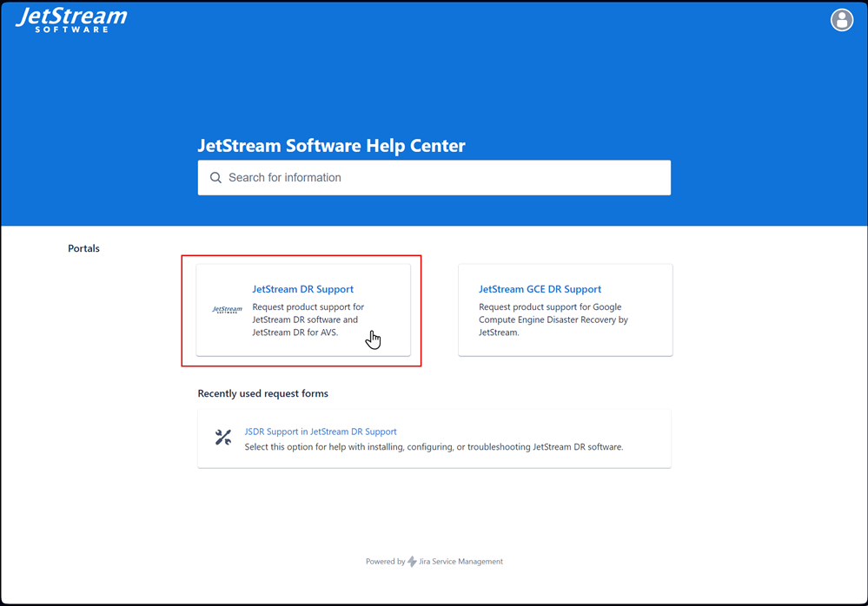This screenshot has height=606, width=868.
Task: Click the Portals section heading
Action: click(x=83, y=248)
